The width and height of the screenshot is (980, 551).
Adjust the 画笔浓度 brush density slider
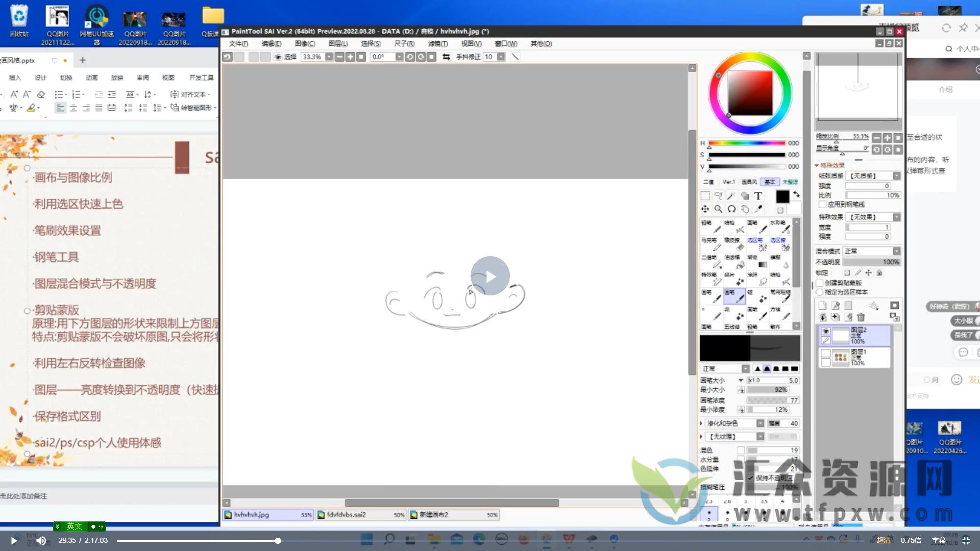click(x=773, y=400)
